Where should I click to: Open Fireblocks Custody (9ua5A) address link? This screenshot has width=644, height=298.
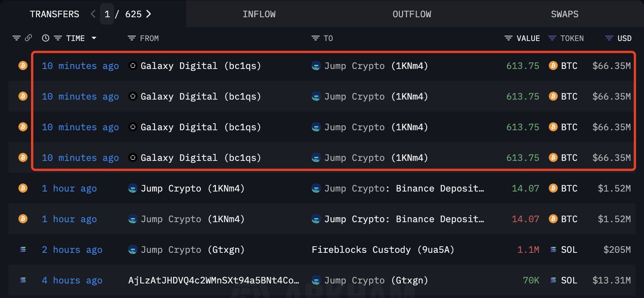(x=382, y=250)
